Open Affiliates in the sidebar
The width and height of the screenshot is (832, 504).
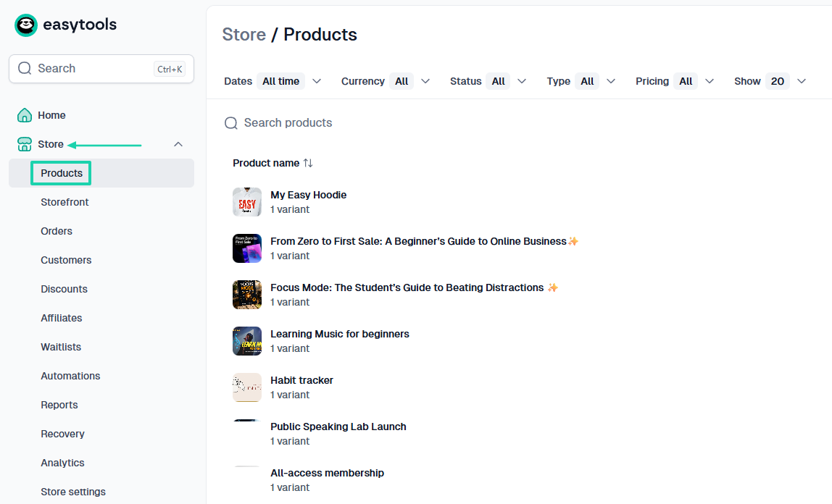tap(62, 318)
